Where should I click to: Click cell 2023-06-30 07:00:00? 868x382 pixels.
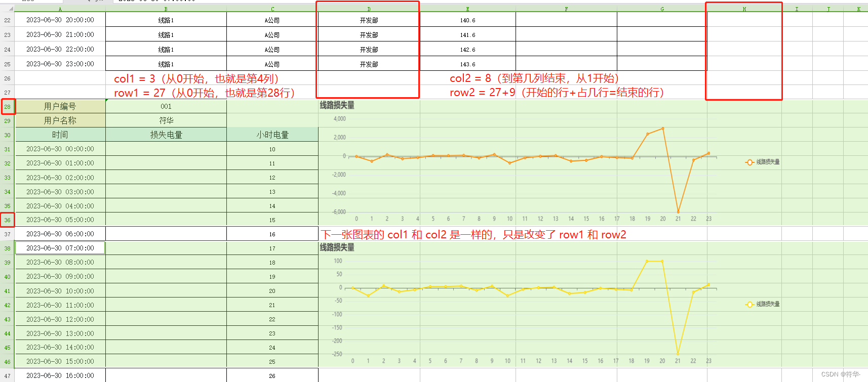60,248
